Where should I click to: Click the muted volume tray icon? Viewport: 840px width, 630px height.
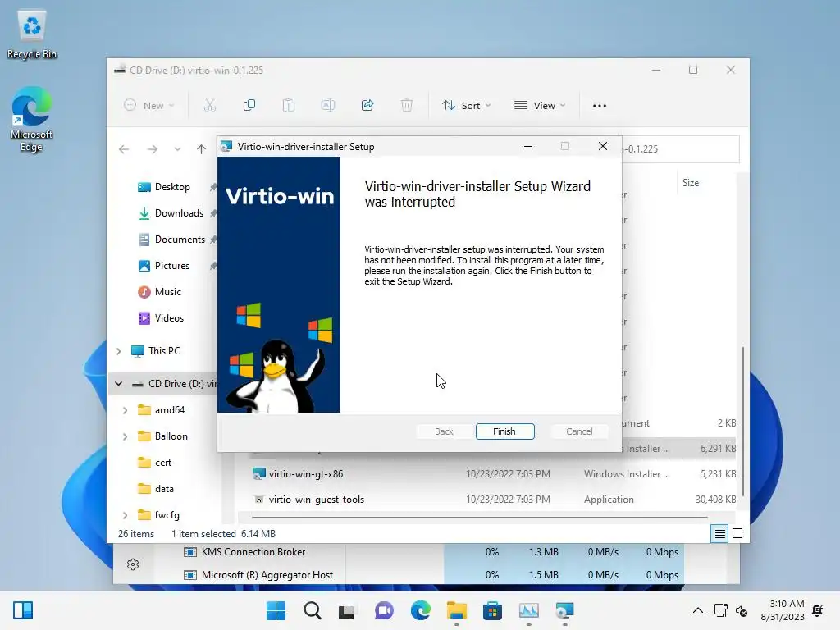click(x=742, y=610)
